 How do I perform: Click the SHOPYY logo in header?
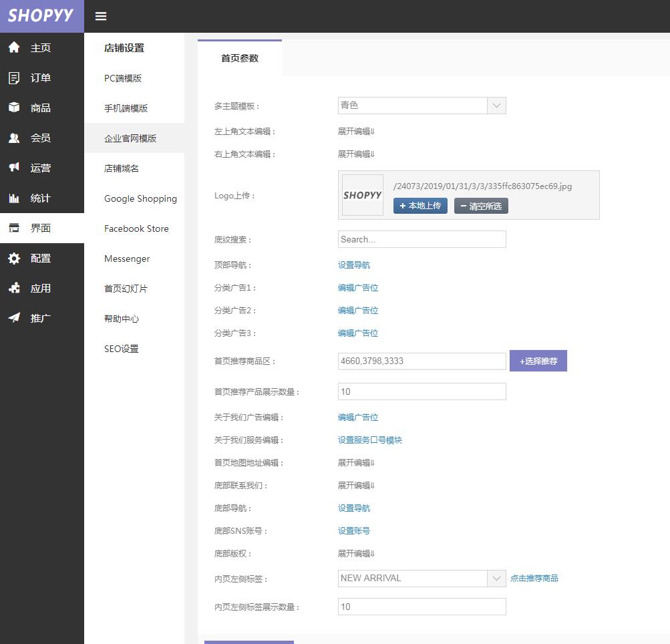click(x=41, y=16)
